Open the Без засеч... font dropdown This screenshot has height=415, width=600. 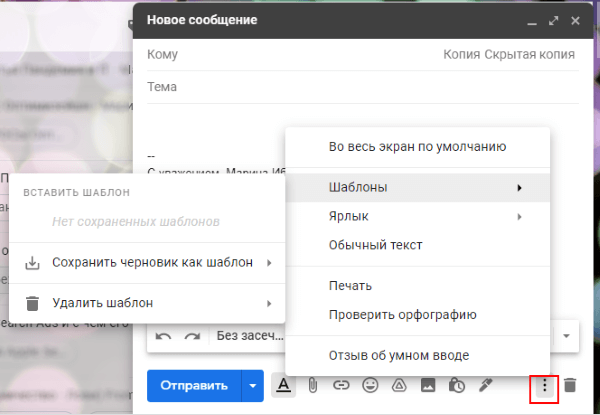coord(250,336)
